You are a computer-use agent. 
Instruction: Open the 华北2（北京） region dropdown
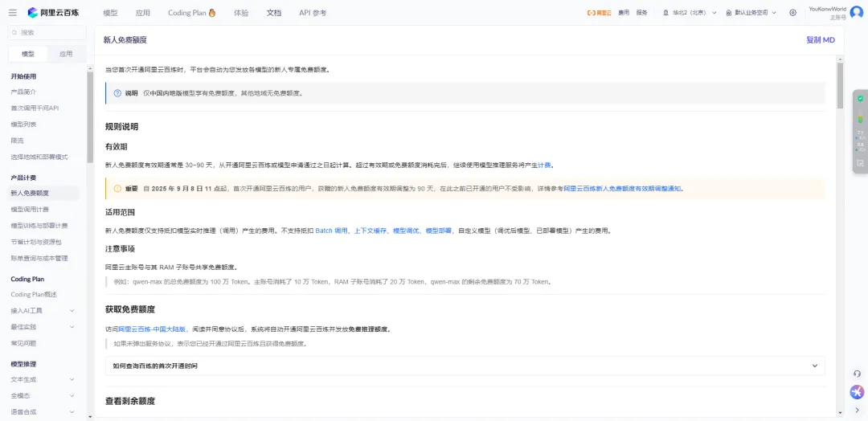pyautogui.click(x=690, y=13)
